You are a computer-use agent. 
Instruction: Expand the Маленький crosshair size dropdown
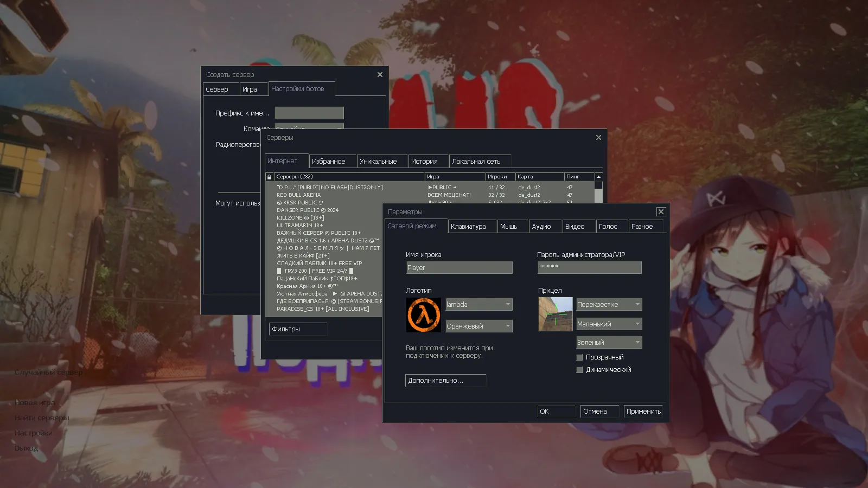click(609, 324)
